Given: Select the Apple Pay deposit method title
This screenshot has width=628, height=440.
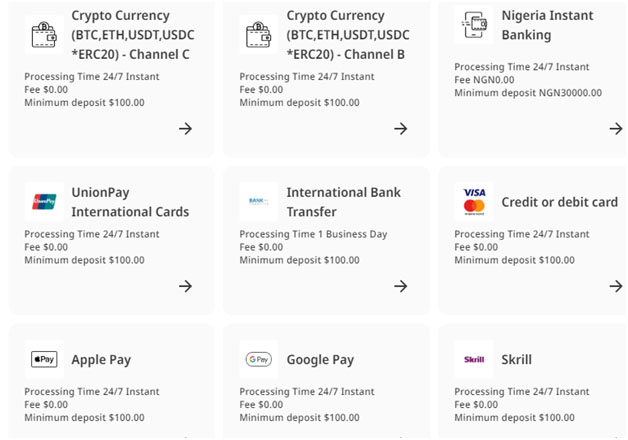Looking at the screenshot, I should coord(101,360).
